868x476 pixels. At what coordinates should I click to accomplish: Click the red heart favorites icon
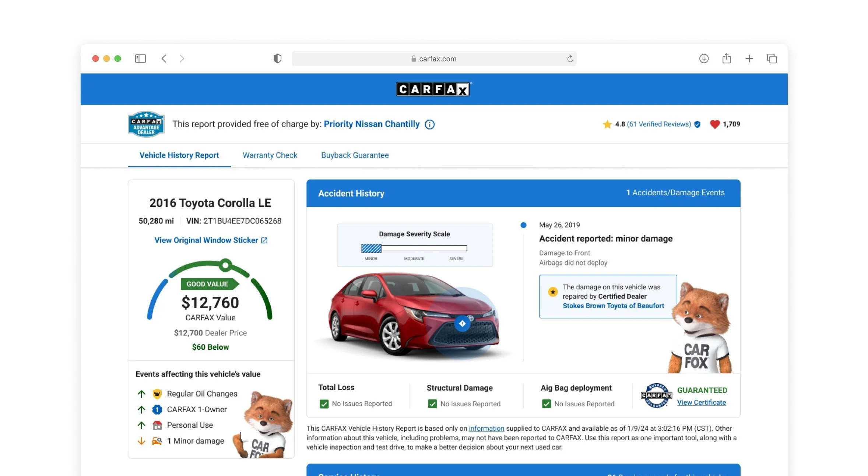714,124
